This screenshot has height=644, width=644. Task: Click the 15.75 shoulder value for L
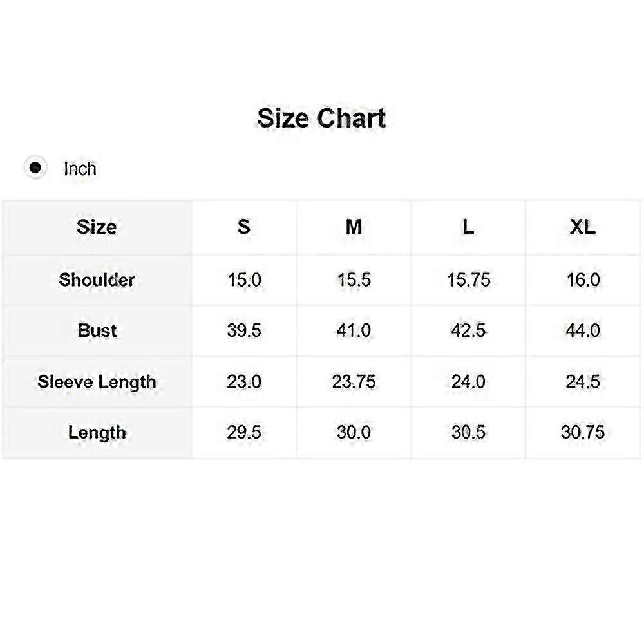(469, 280)
